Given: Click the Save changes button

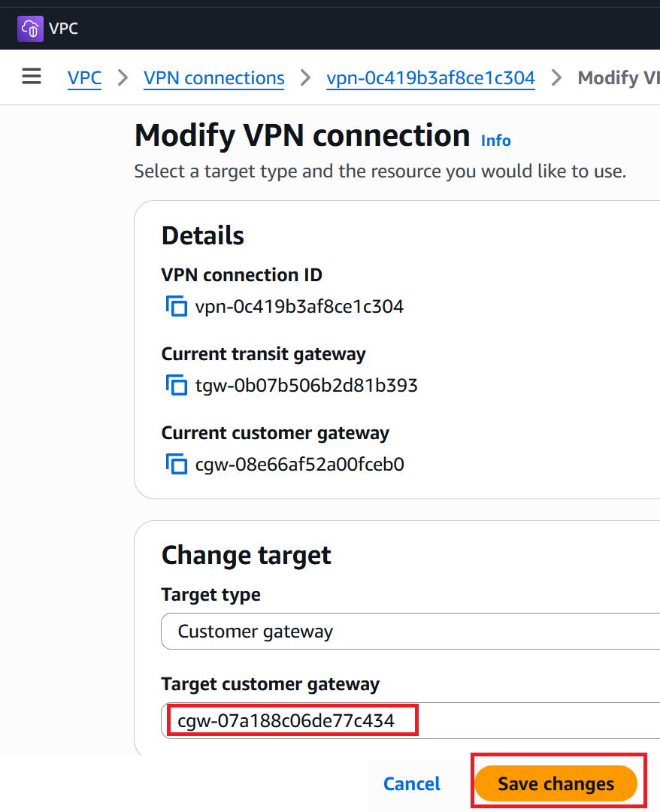Looking at the screenshot, I should click(x=556, y=783).
